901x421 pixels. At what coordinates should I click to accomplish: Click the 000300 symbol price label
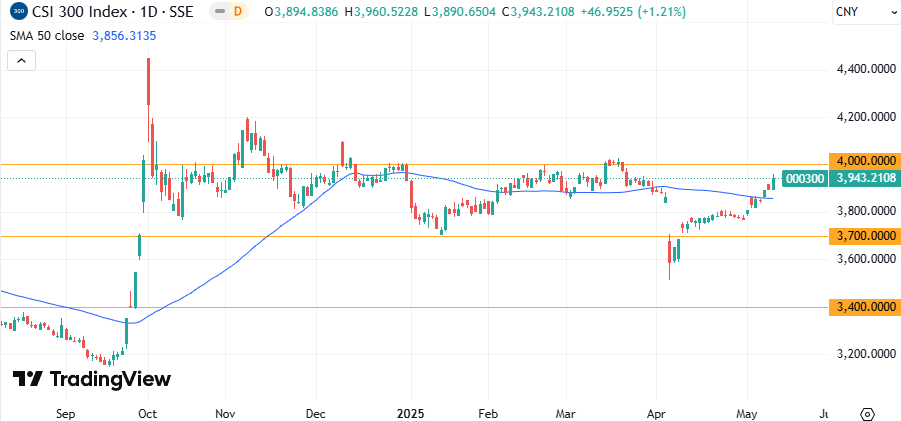(x=805, y=178)
